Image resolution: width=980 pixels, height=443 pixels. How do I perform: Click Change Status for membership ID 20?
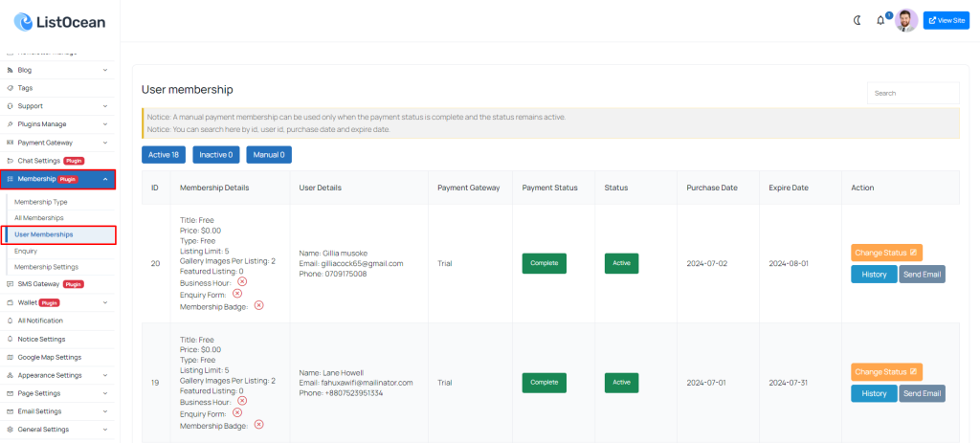tap(886, 253)
